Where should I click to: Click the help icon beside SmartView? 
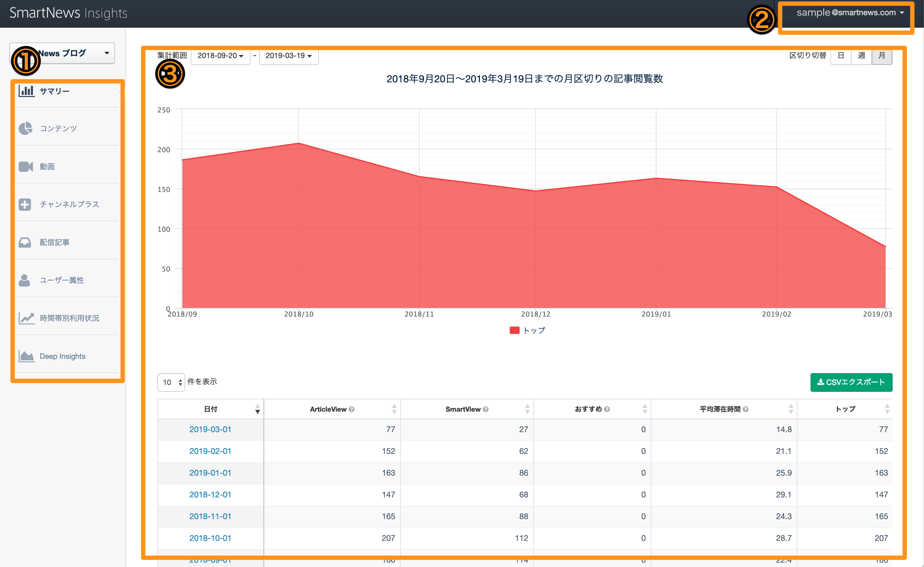pyautogui.click(x=486, y=409)
